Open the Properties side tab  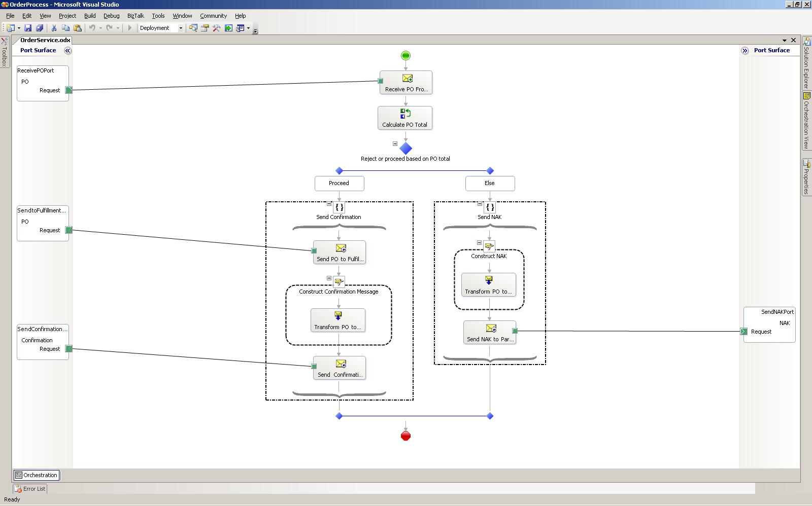pos(806,177)
